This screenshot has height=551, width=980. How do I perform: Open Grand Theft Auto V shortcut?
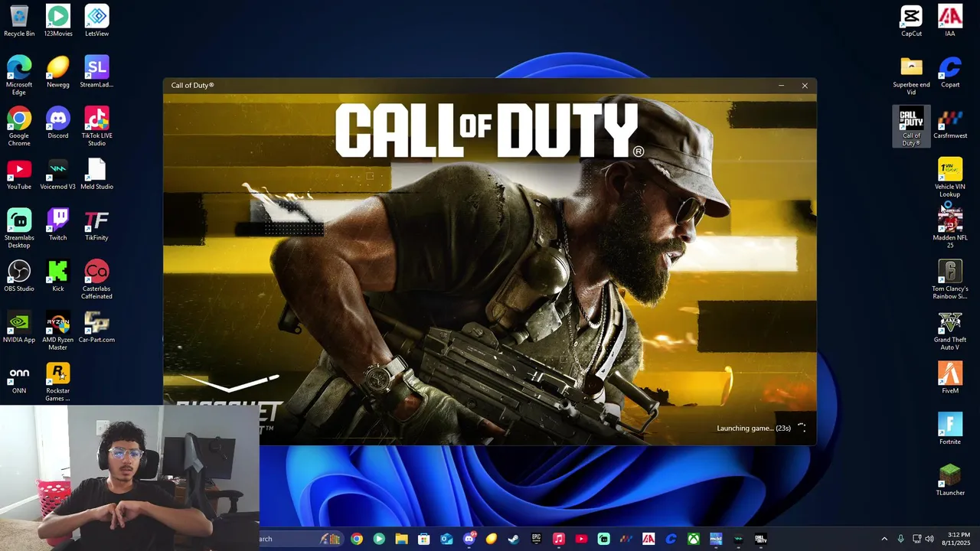point(950,331)
